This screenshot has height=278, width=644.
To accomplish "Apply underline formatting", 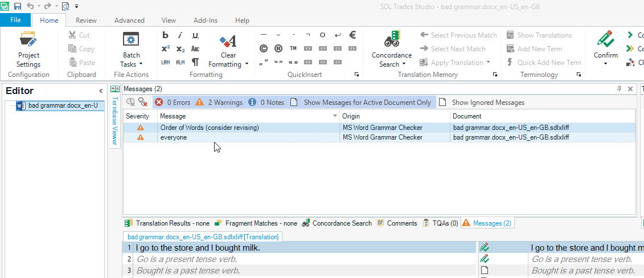I will pos(195,35).
